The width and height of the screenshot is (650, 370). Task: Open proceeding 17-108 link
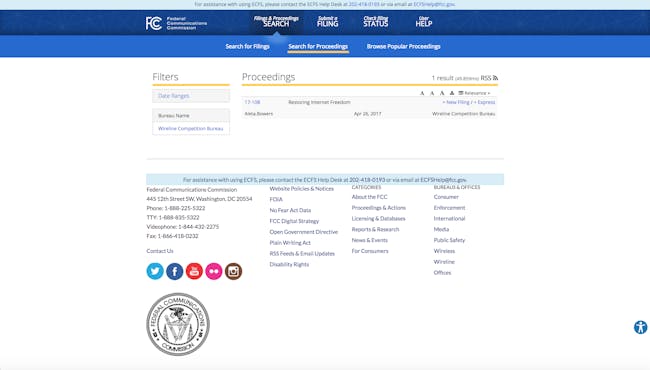[252, 102]
